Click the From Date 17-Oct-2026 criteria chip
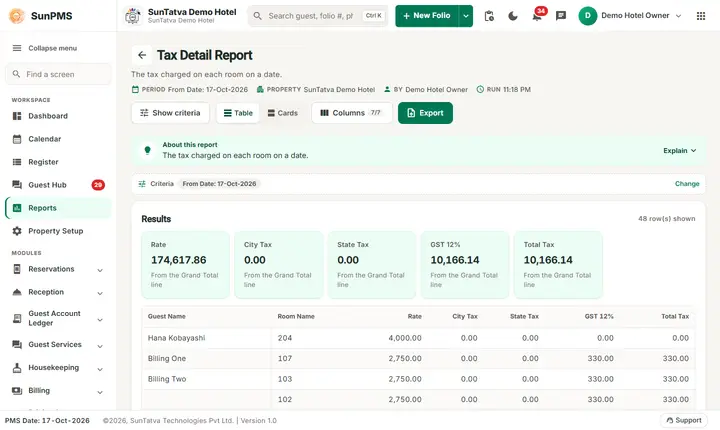The image size is (720, 430). click(219, 184)
